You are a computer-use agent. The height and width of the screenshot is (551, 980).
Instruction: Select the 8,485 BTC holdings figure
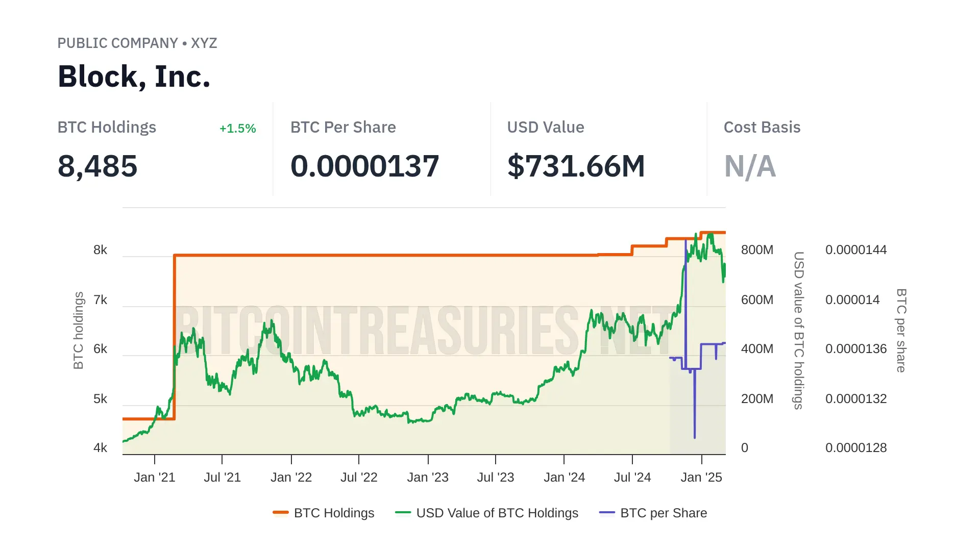coord(97,166)
